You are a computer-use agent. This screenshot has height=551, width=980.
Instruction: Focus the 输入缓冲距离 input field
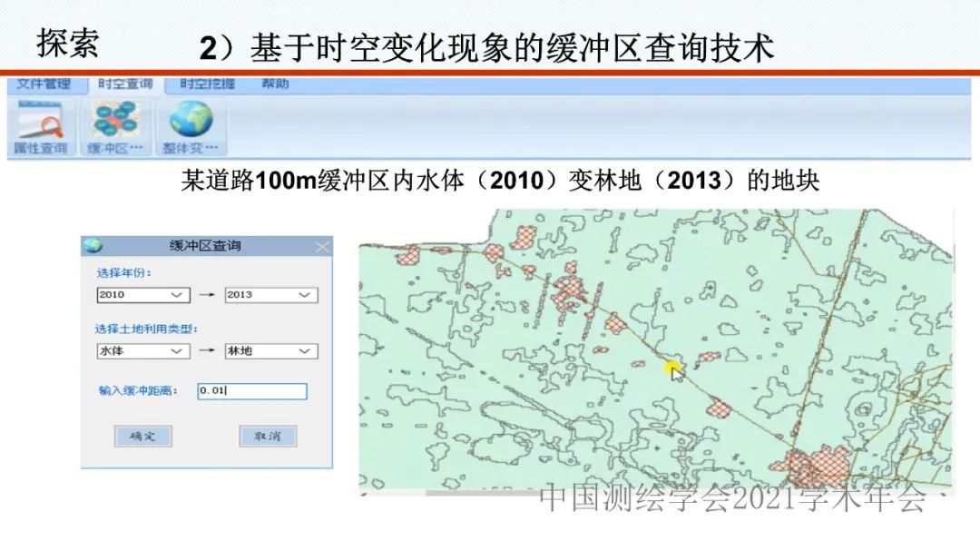pyautogui.click(x=252, y=391)
